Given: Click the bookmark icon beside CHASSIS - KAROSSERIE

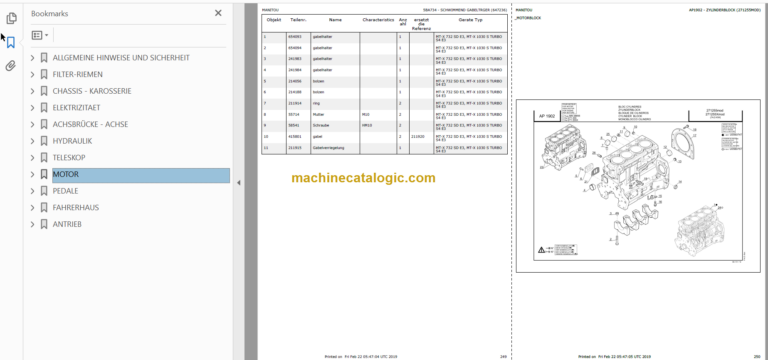Looking at the screenshot, I should 44,91.
